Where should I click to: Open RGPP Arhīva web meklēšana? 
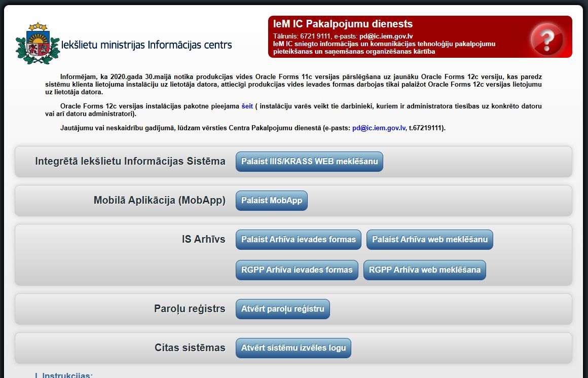[424, 270]
